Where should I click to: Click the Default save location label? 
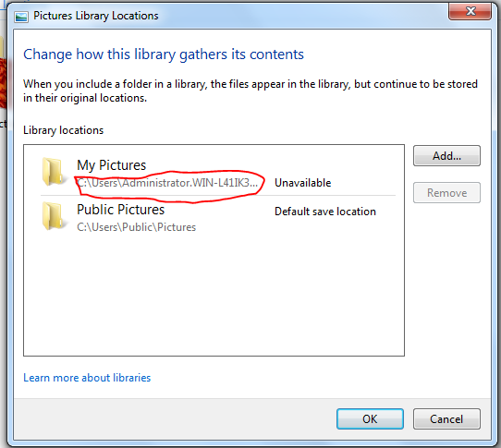tap(325, 212)
